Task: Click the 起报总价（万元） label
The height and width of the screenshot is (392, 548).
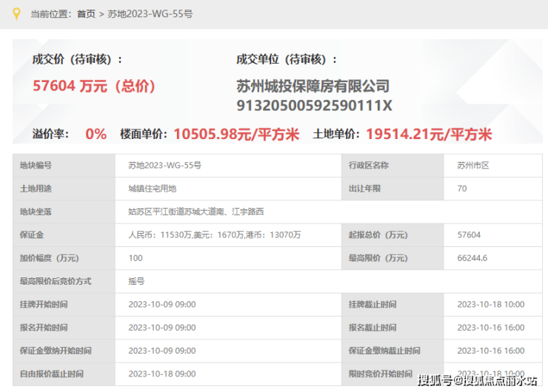Action: pos(378,235)
